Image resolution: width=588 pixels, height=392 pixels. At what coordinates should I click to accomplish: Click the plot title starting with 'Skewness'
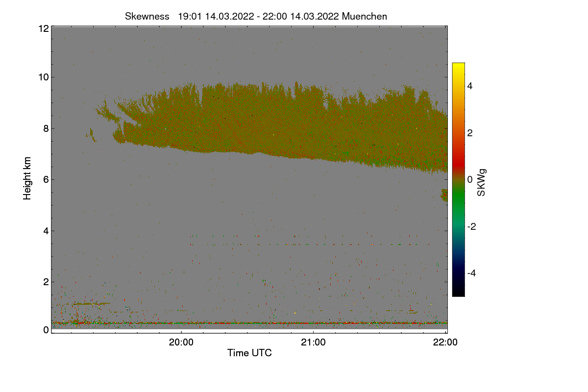256,16
